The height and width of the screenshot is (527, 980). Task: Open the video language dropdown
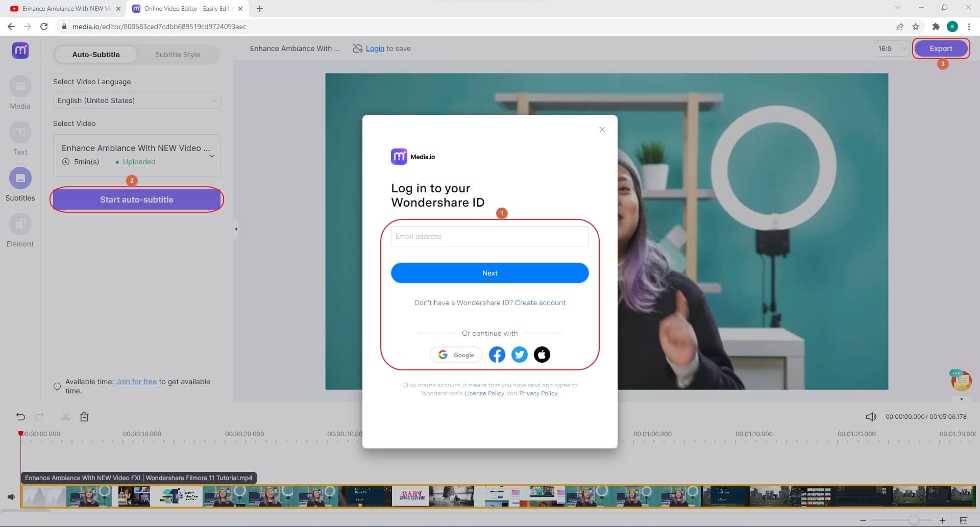(136, 101)
